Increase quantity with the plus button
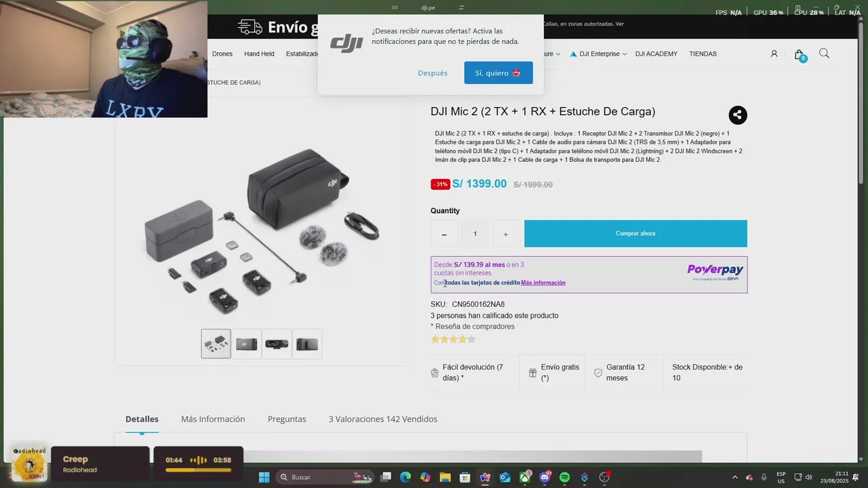868x488 pixels. pos(505,234)
